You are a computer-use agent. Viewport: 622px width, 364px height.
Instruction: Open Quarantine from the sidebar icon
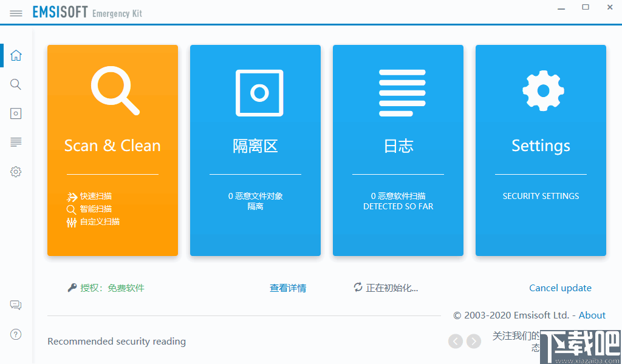16,113
